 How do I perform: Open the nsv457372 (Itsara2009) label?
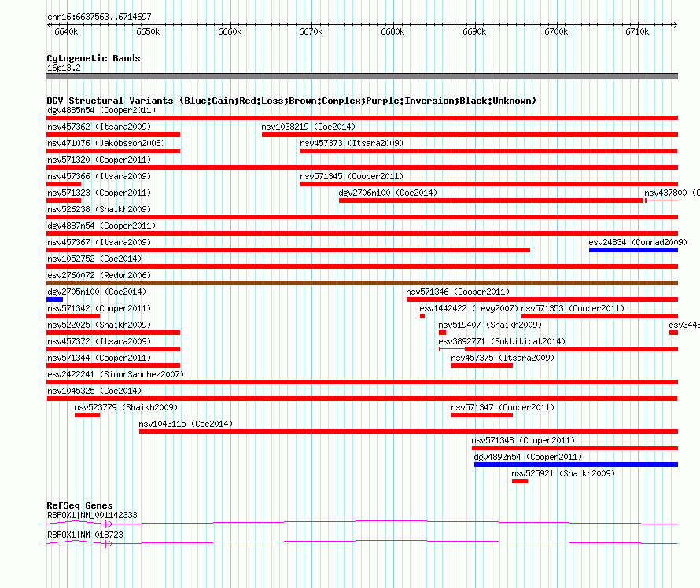(x=99, y=341)
